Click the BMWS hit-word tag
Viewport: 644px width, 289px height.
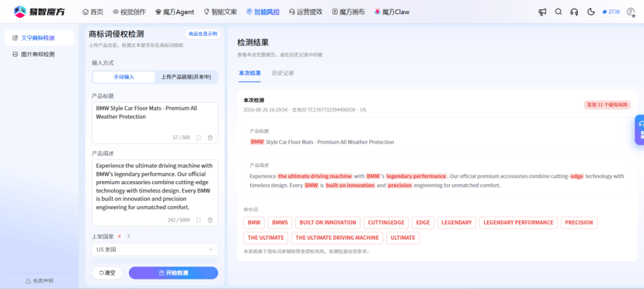280,222
